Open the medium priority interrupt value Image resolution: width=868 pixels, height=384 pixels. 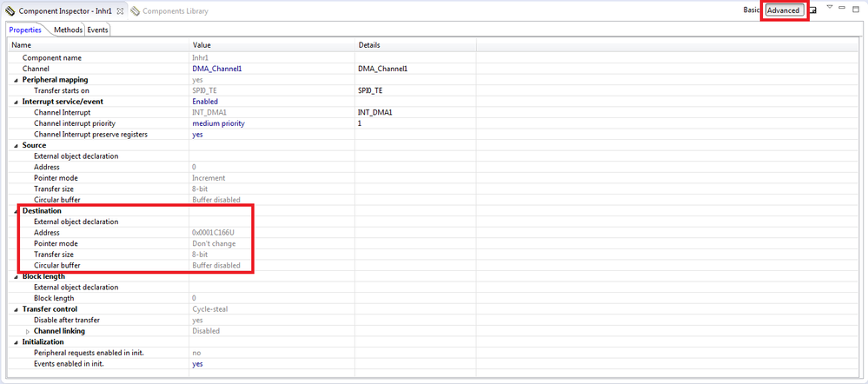[218, 123]
